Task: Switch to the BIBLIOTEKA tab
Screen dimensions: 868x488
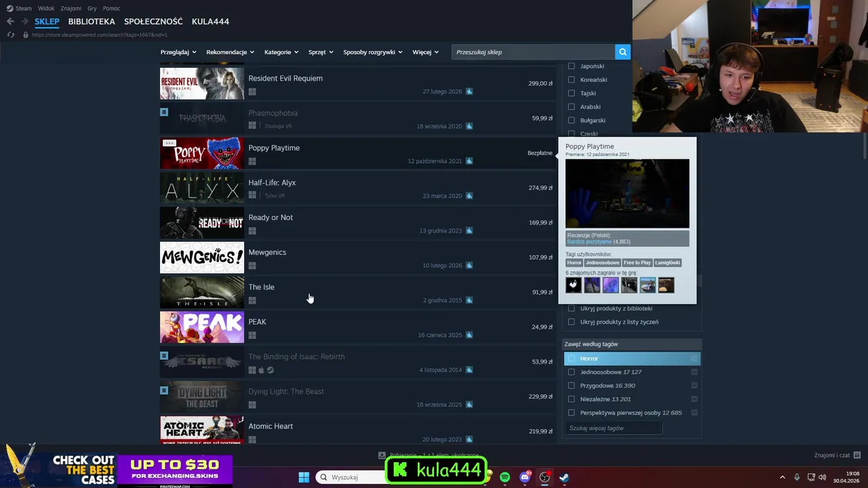Action: point(92,22)
